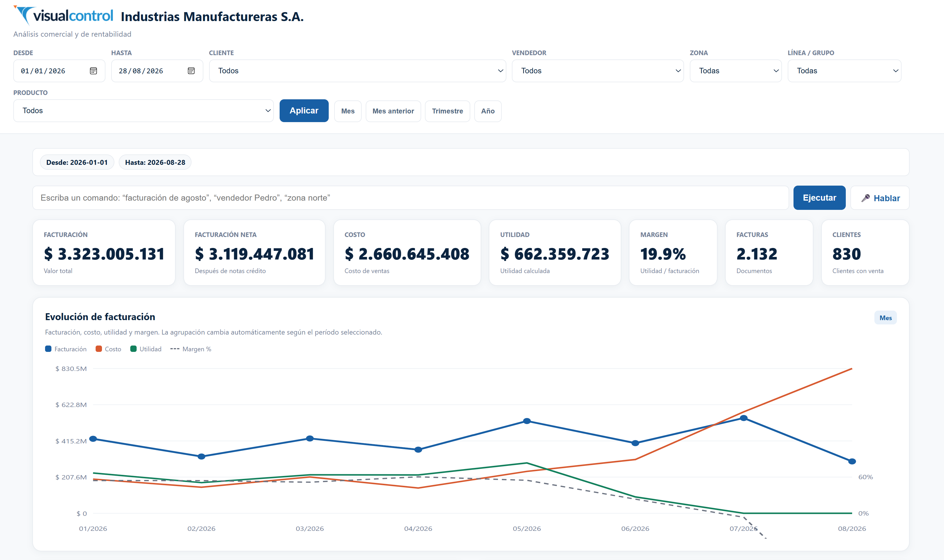Click the Facturación data point for 05/2026
Image resolution: width=944 pixels, height=560 pixels.
pos(527,421)
